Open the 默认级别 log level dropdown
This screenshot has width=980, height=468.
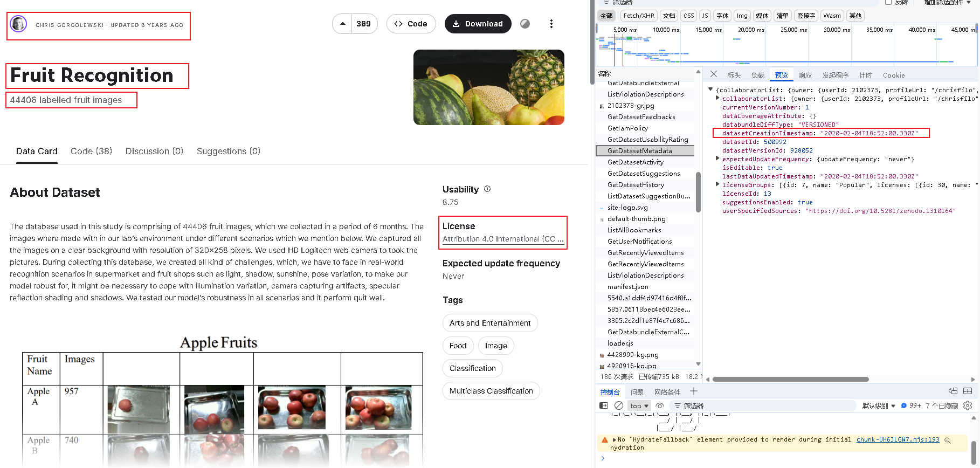click(879, 405)
